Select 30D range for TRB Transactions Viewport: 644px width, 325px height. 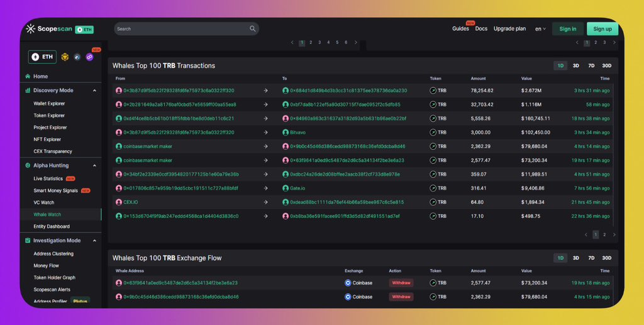coord(607,66)
